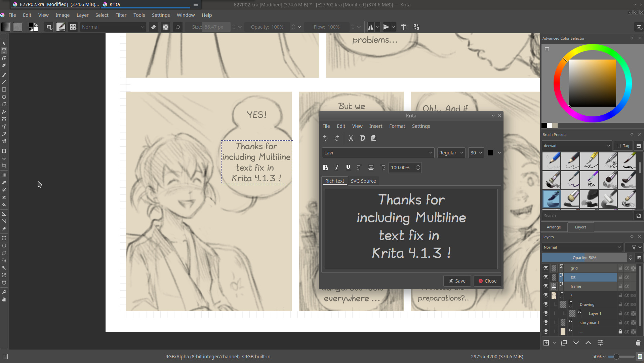
Task: Hide the frame layer
Action: [546, 286]
